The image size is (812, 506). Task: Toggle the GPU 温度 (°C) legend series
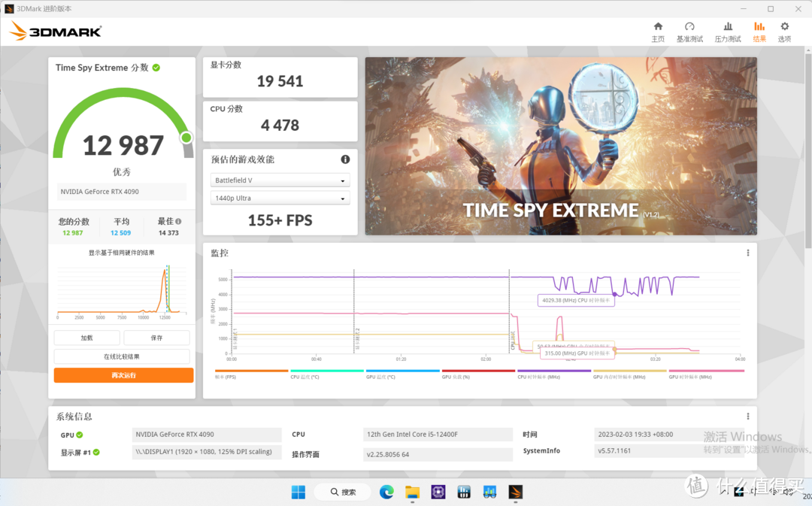click(402, 374)
